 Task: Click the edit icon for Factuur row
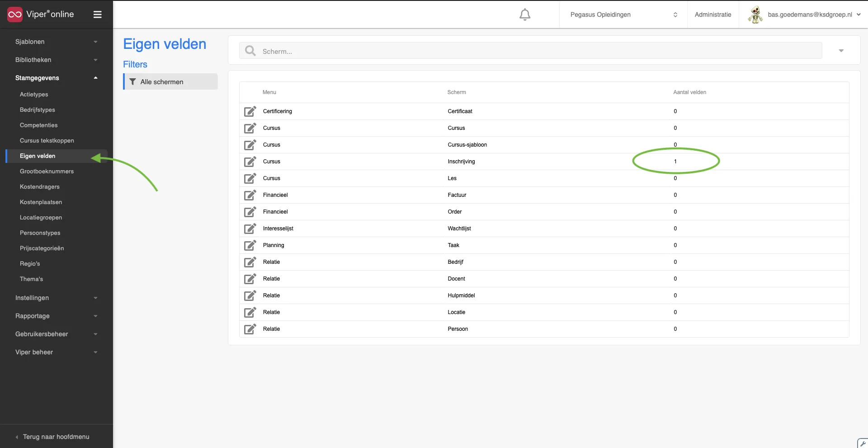250,195
